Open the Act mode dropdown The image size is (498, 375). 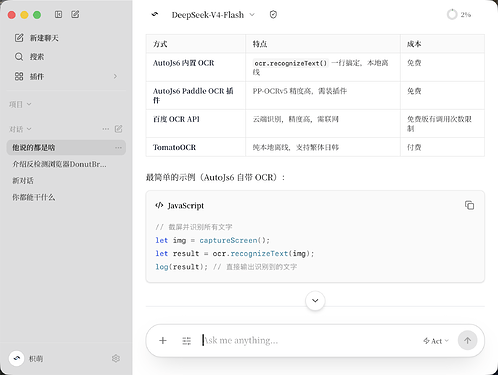pos(436,341)
